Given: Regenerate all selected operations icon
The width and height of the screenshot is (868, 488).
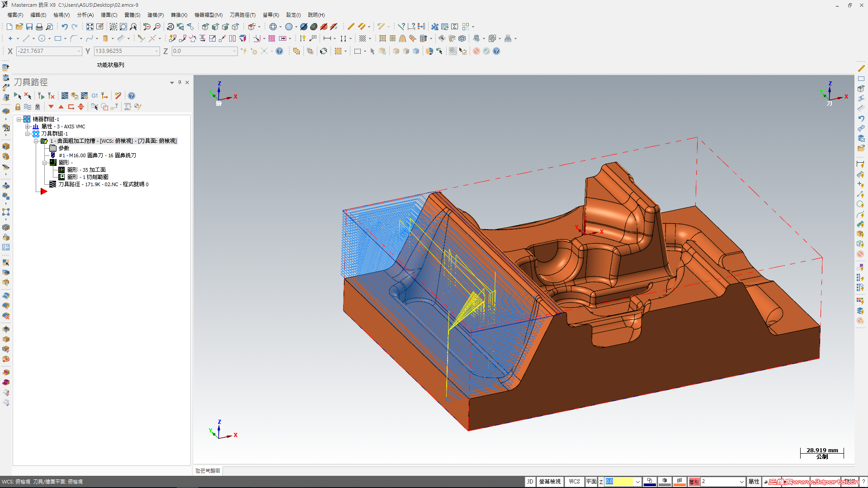Looking at the screenshot, I should click(x=41, y=96).
